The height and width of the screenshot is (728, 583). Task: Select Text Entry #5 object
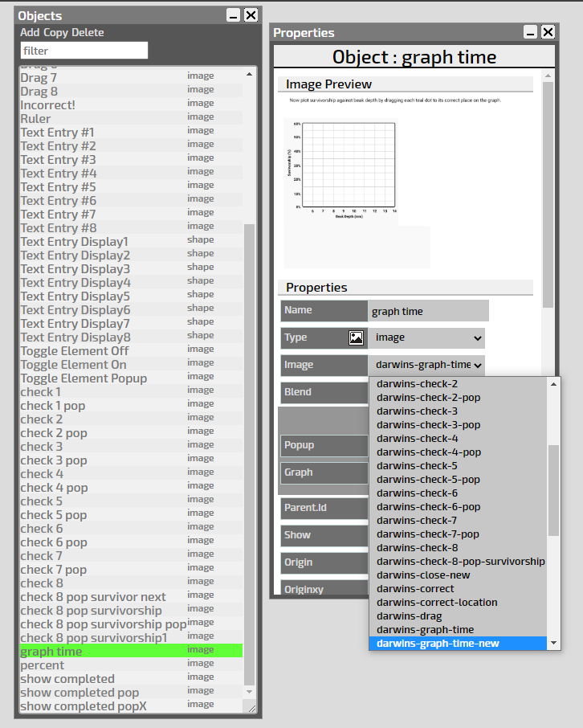(x=131, y=186)
